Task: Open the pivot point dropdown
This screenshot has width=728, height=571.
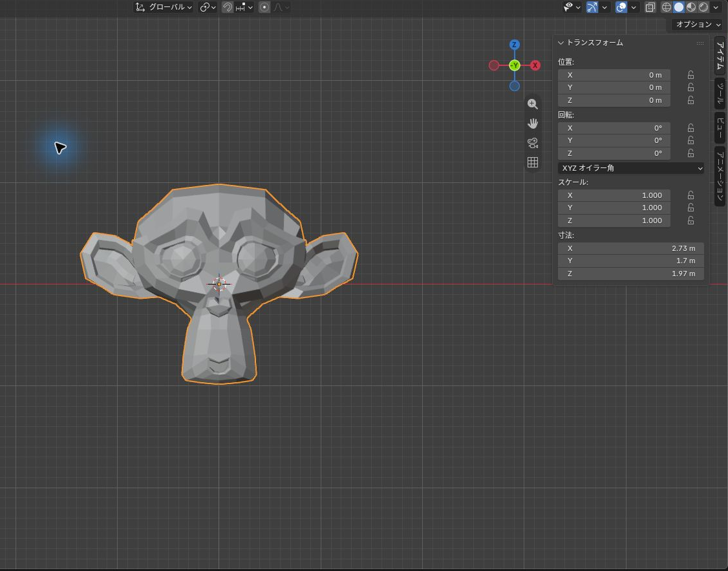Action: (x=208, y=7)
